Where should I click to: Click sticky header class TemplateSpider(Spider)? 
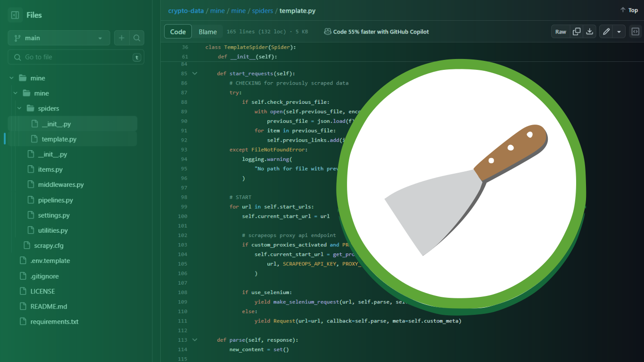click(250, 47)
